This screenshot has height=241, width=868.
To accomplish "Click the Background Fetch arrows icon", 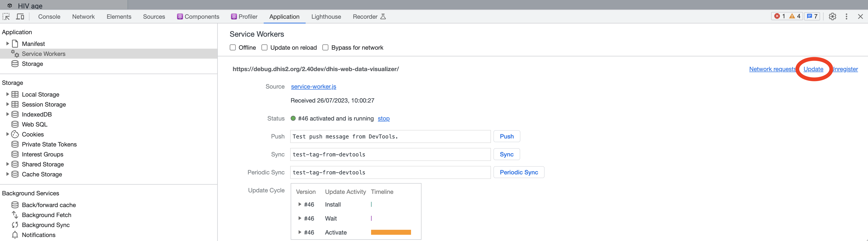I will [15, 215].
